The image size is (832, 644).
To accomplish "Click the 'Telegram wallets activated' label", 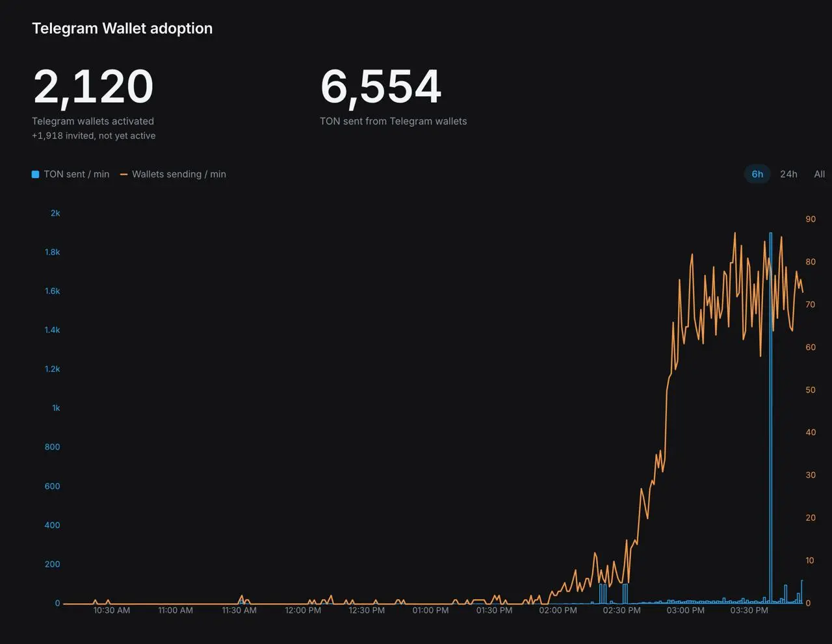I will coord(93,121).
